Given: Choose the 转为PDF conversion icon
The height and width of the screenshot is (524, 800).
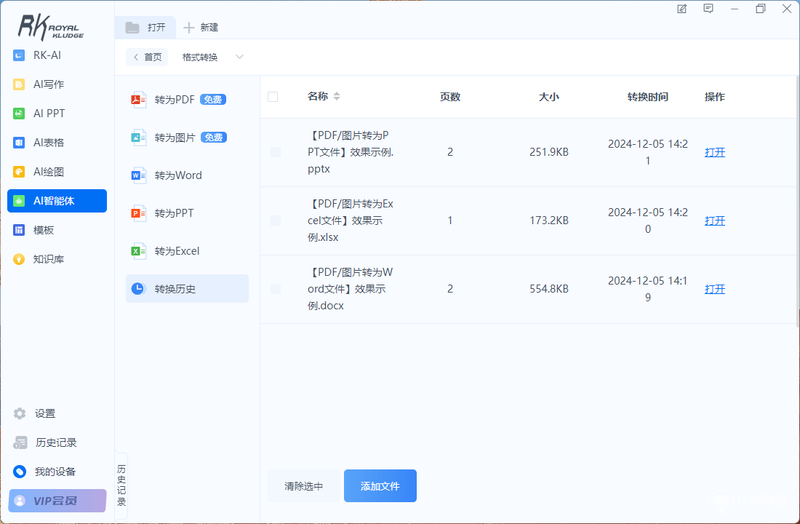Looking at the screenshot, I should click(x=138, y=99).
